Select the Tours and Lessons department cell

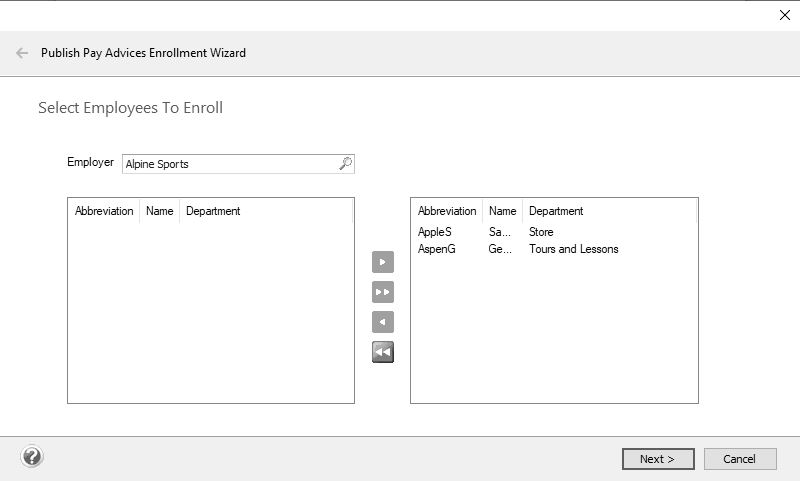pyautogui.click(x=573, y=249)
